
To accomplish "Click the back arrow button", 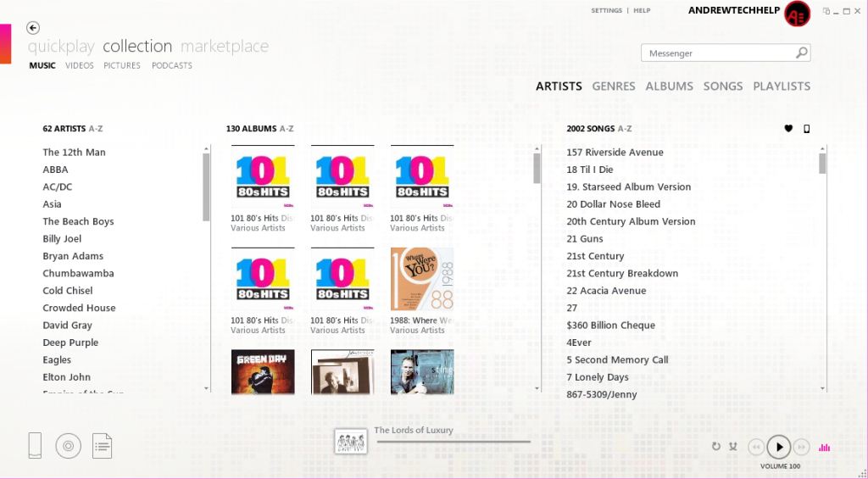I will pos(33,28).
